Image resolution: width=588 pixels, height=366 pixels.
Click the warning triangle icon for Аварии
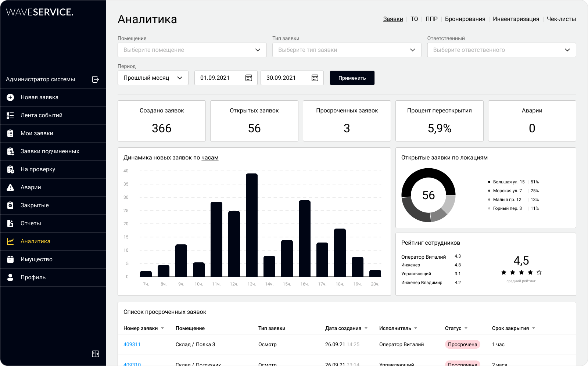coord(10,187)
